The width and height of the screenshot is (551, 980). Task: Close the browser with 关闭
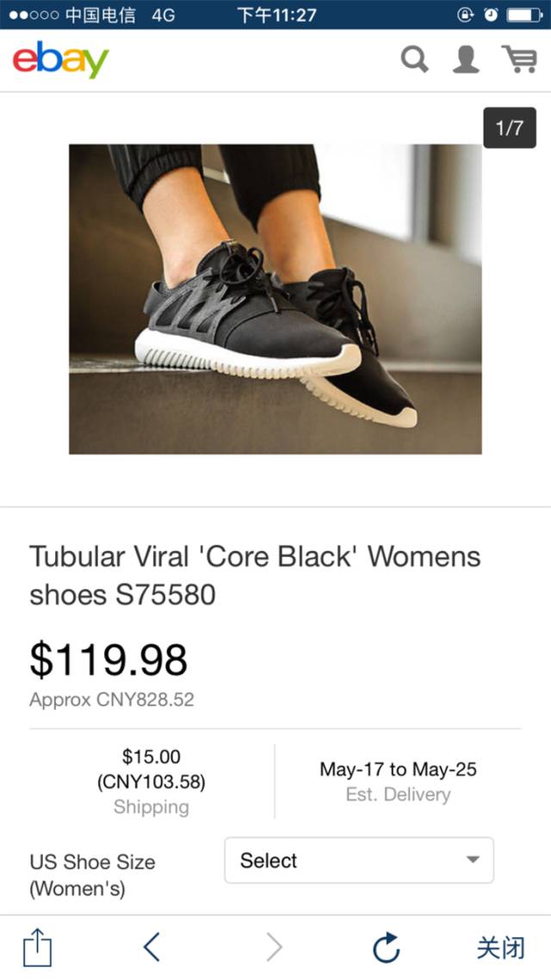point(500,947)
